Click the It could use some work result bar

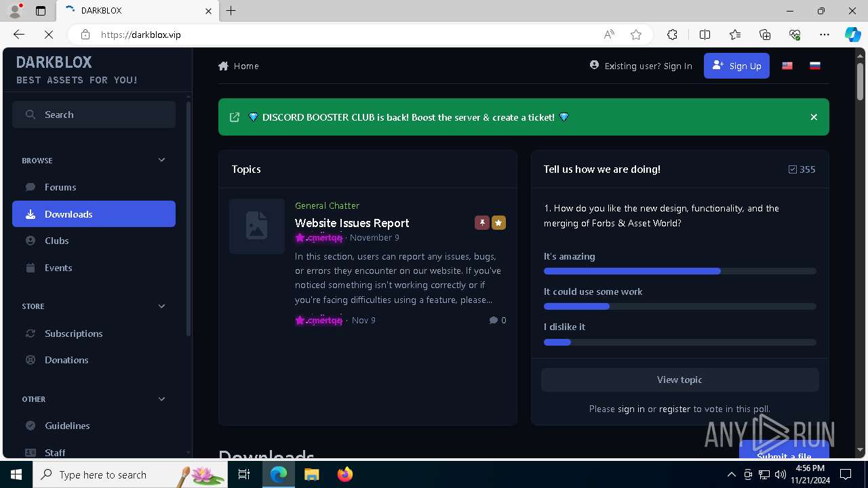point(679,306)
